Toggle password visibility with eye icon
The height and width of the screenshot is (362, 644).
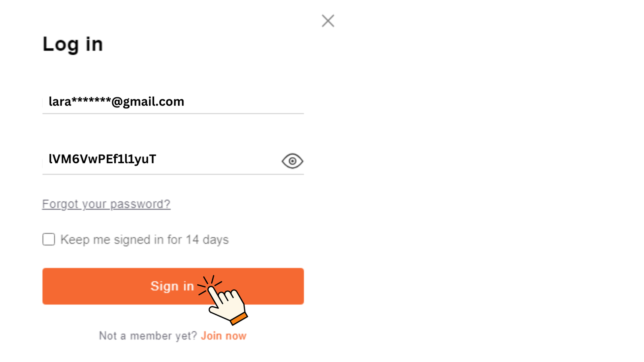click(x=292, y=161)
